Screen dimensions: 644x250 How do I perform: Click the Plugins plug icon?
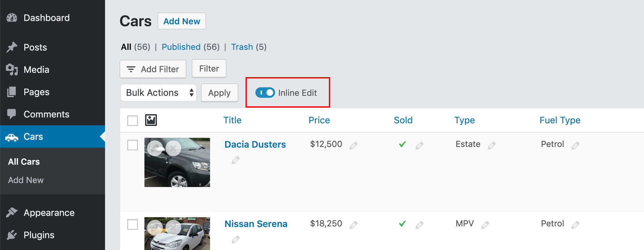pos(12,235)
